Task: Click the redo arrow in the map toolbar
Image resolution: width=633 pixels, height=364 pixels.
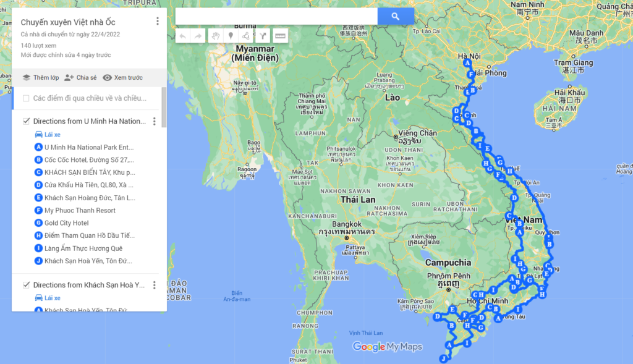Action: [x=198, y=36]
